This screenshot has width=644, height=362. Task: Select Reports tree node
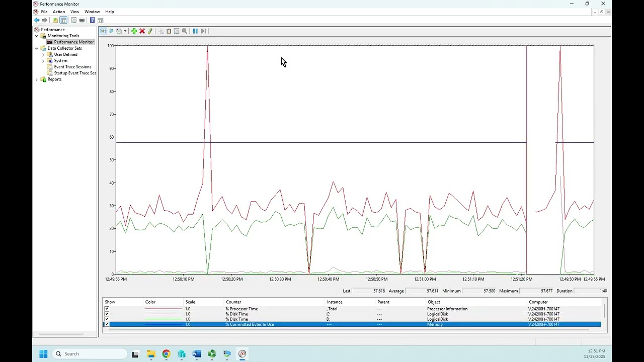click(54, 79)
